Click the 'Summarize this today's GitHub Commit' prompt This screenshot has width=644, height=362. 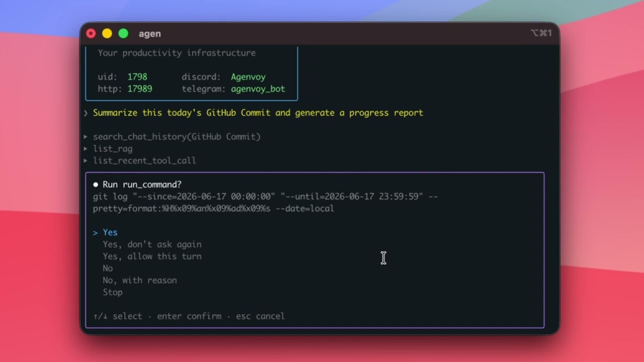point(258,113)
